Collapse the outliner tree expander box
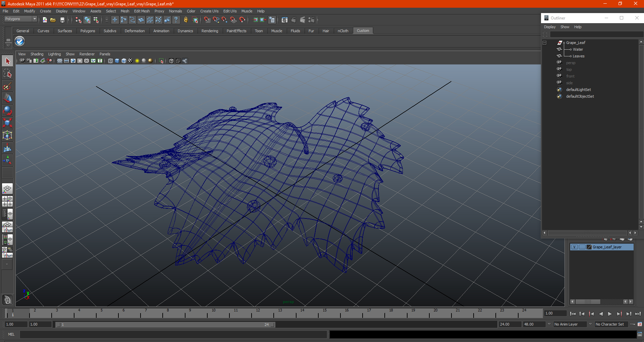644x342 pixels. coord(545,43)
